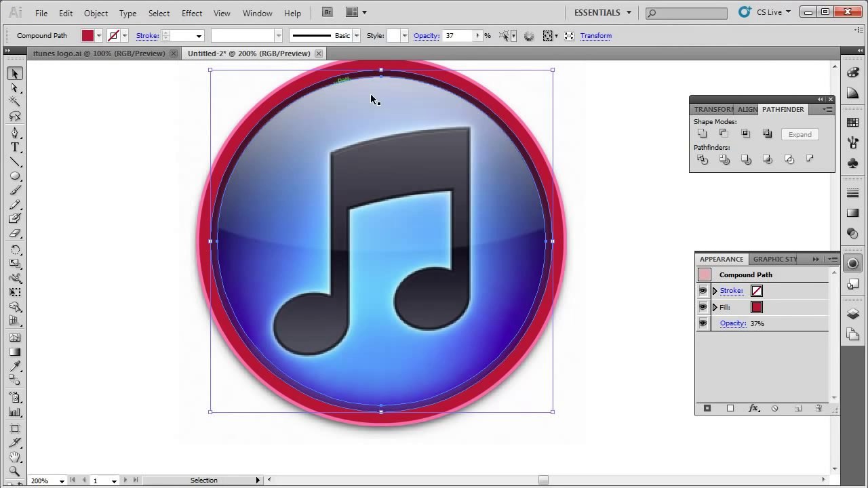
Task: Clear appearance using the Appearance panel icon
Action: coord(774,408)
